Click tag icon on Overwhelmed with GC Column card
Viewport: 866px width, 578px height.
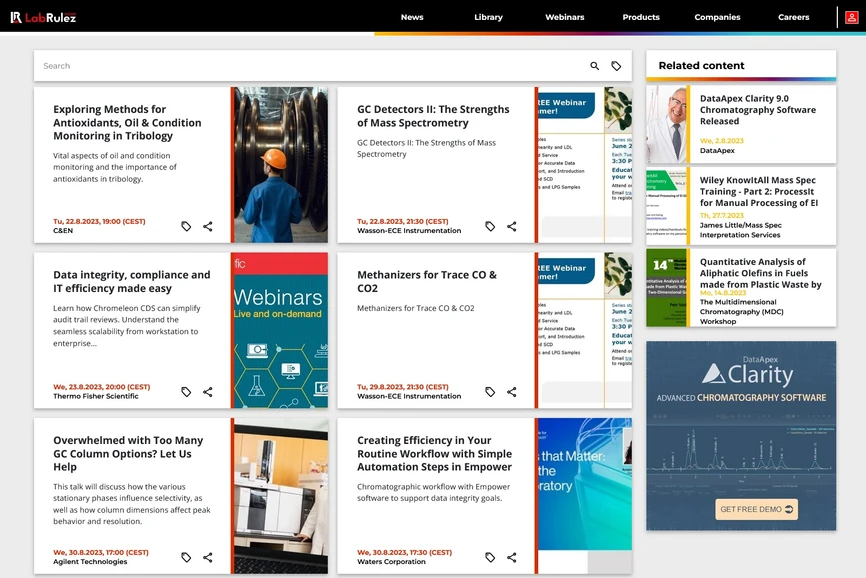[x=186, y=558]
